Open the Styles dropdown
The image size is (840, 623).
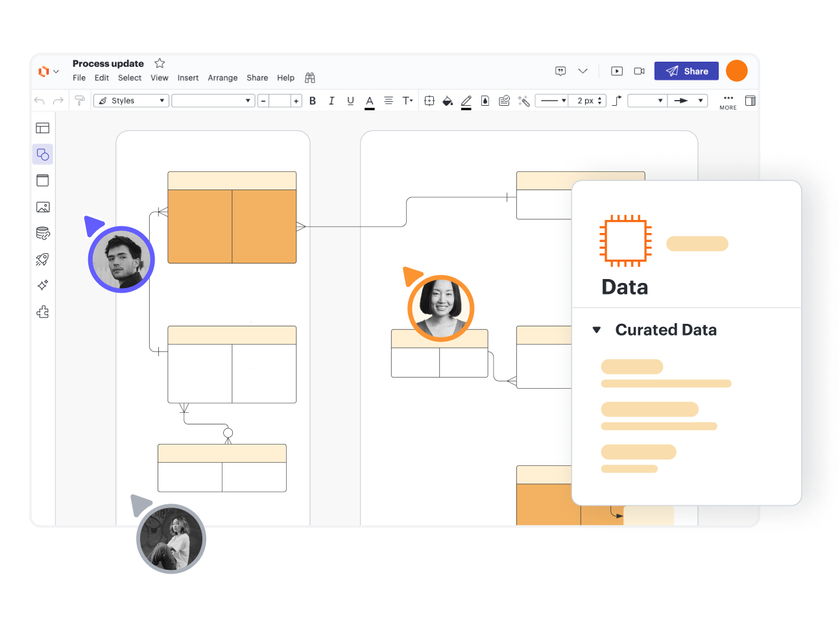coord(131,101)
